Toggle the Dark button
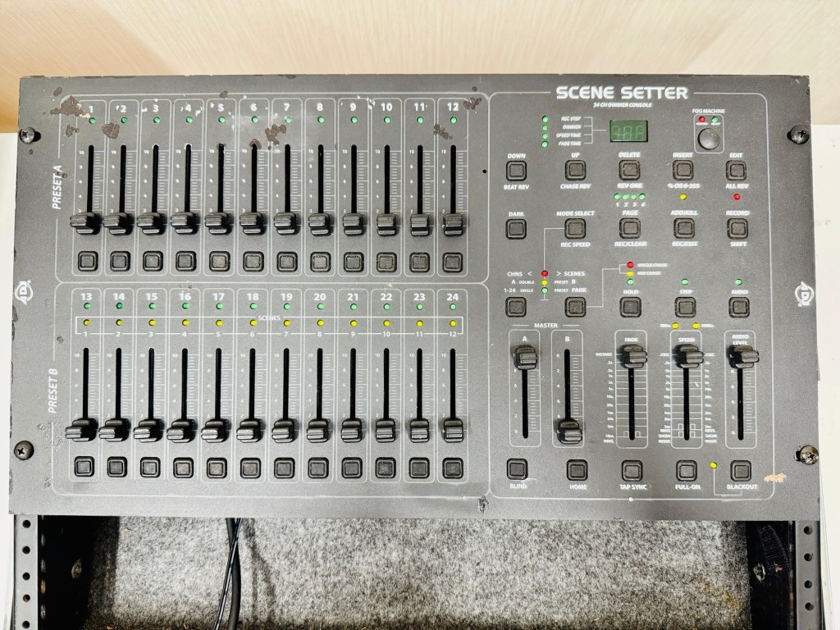 (x=516, y=228)
